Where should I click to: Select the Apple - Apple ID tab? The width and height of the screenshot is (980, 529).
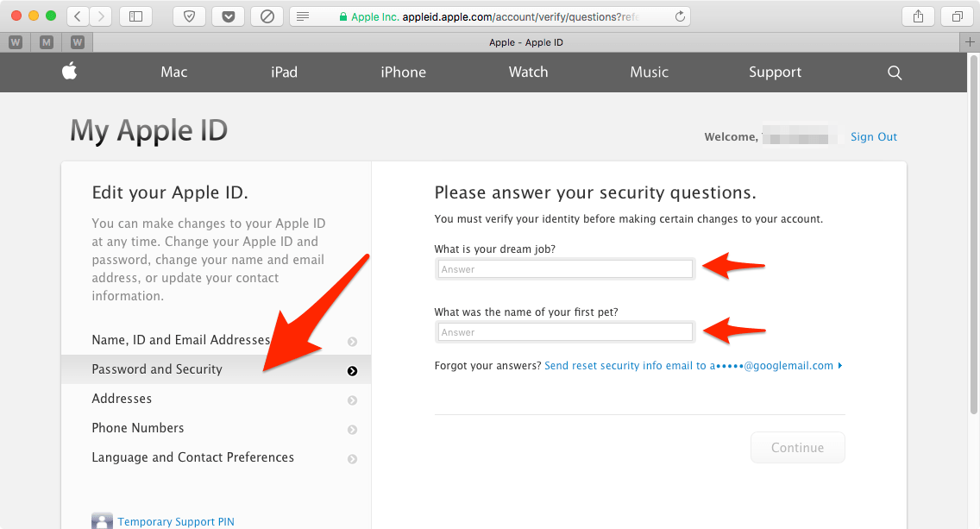click(526, 42)
